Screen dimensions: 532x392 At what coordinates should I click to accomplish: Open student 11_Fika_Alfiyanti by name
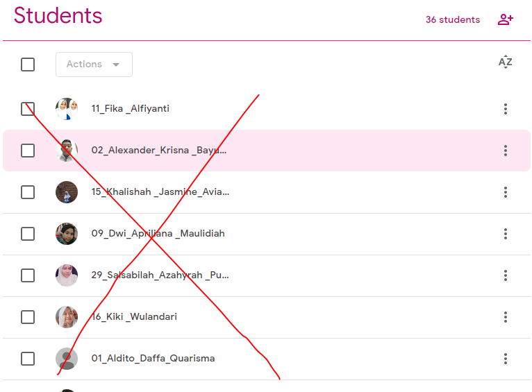click(x=131, y=109)
